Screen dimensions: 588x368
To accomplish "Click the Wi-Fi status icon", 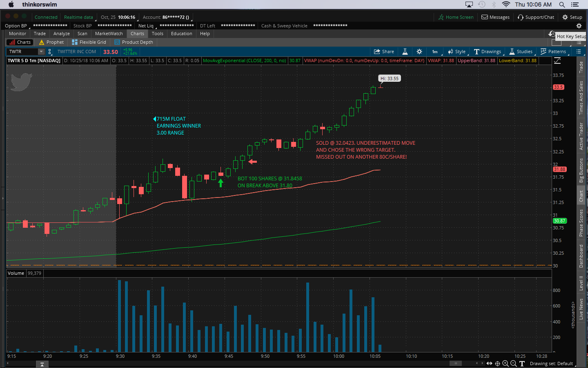I will click(506, 4).
